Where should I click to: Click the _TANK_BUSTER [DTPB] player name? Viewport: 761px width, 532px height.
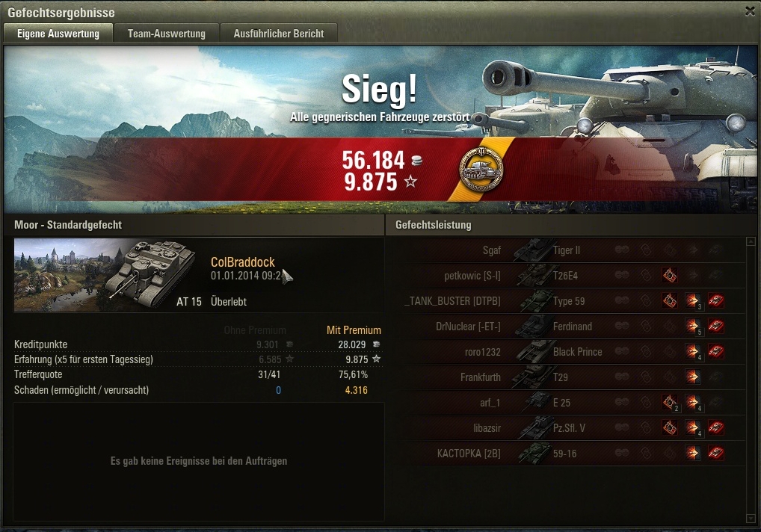[x=452, y=301]
